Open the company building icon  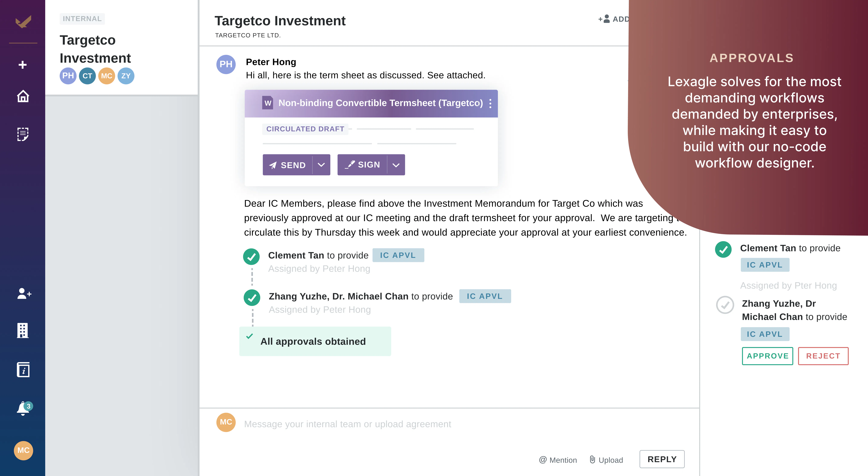point(23,330)
